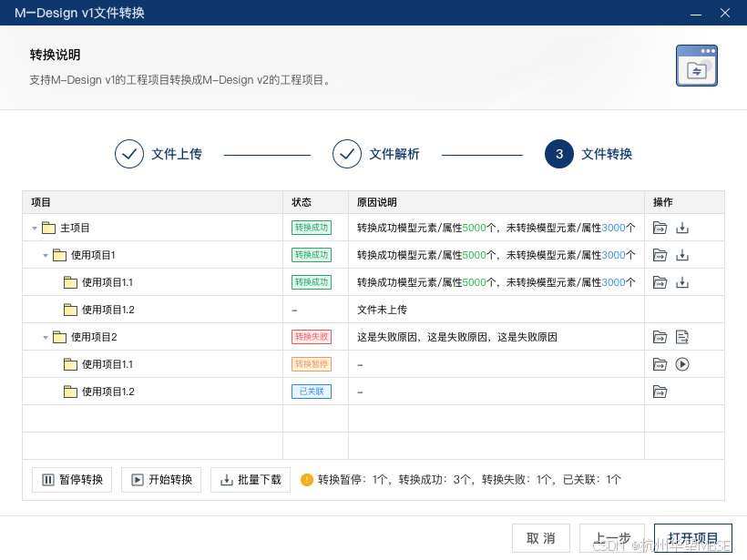Viewport: 747px width, 560px height.
Task: Close the M-Design v1文件转换 window
Action: [725, 13]
